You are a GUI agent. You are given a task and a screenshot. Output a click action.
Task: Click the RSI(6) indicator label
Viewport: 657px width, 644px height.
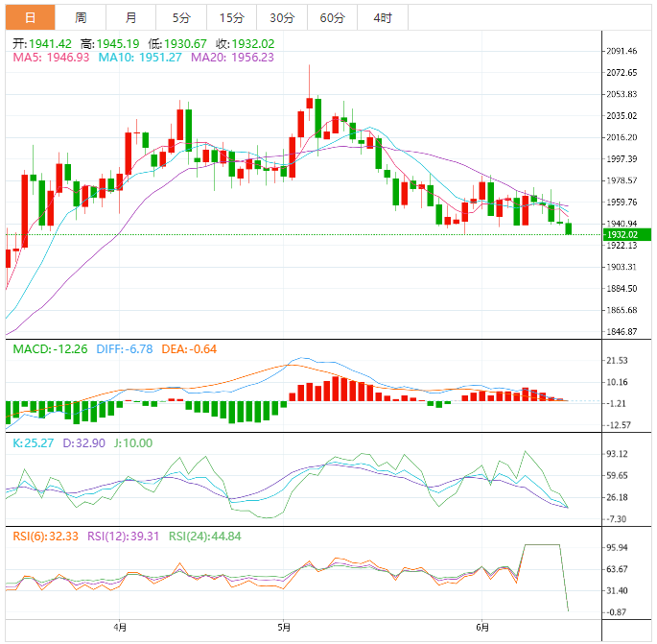45,537
